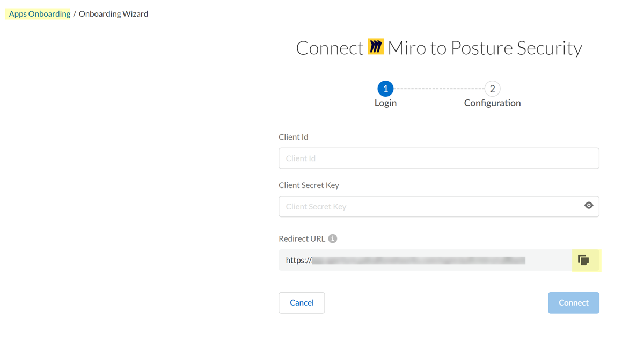Click the Redirect URL info icon
This screenshot has width=644, height=340.
(333, 238)
